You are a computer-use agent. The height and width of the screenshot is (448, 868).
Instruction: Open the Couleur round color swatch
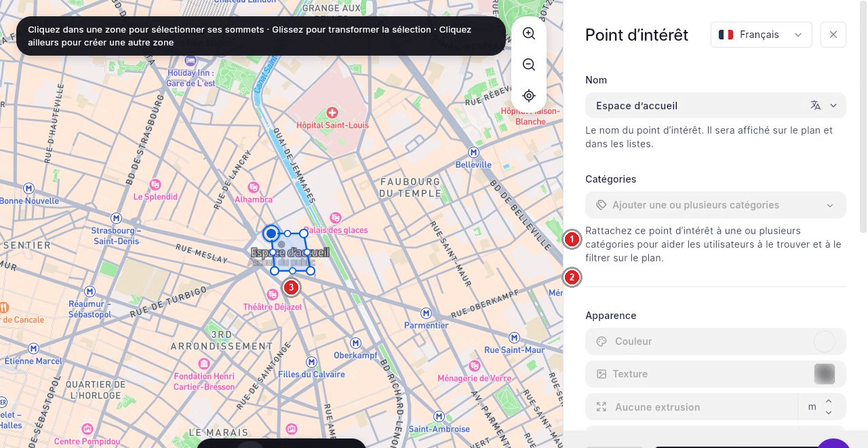[x=825, y=341]
